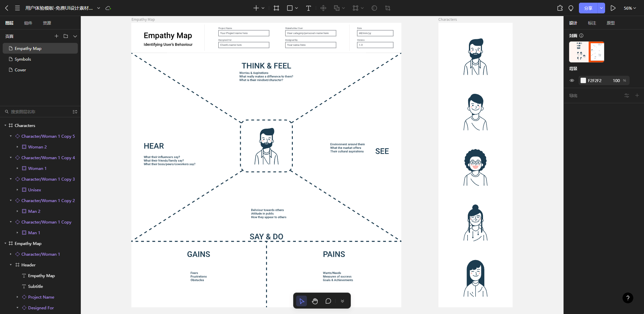Switch to the 原型 tab
This screenshot has height=314, width=644.
point(610,23)
